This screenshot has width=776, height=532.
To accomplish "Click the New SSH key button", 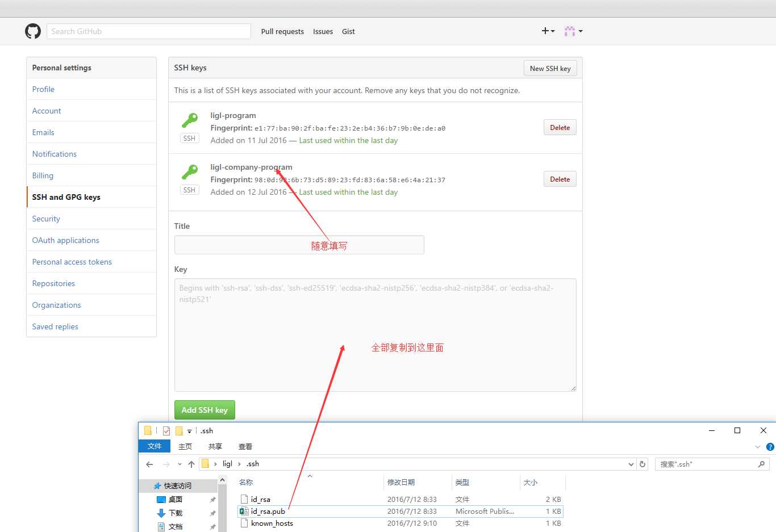I will coord(550,68).
